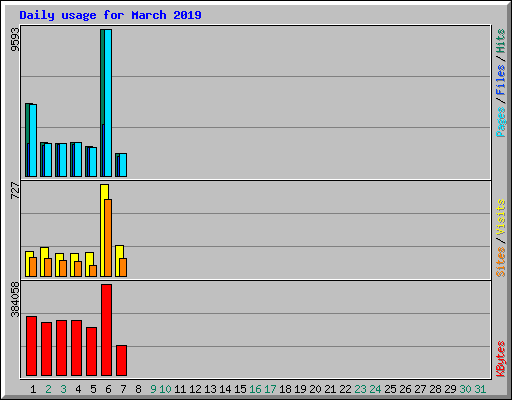Click day 27 on the x-axis
Screen dimensions: 512x400
coord(420,389)
